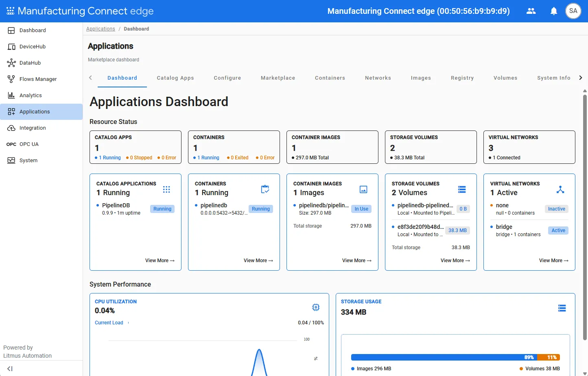Open the users icon in header
This screenshot has height=376, width=588.
tap(531, 11)
